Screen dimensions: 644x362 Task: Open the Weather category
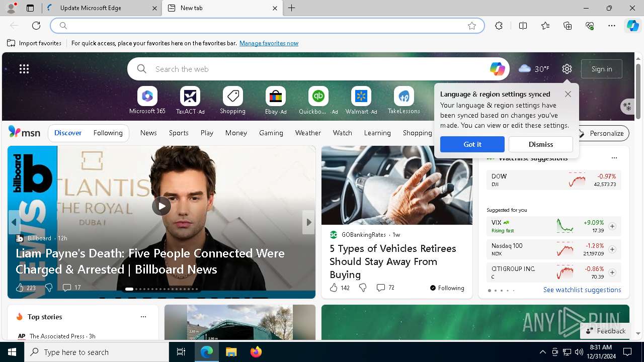click(x=308, y=133)
